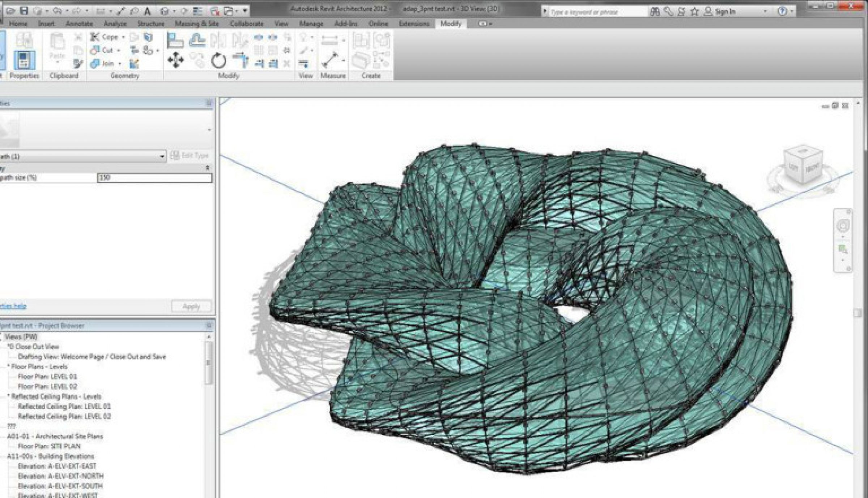Save the project with the Save icon

point(25,11)
